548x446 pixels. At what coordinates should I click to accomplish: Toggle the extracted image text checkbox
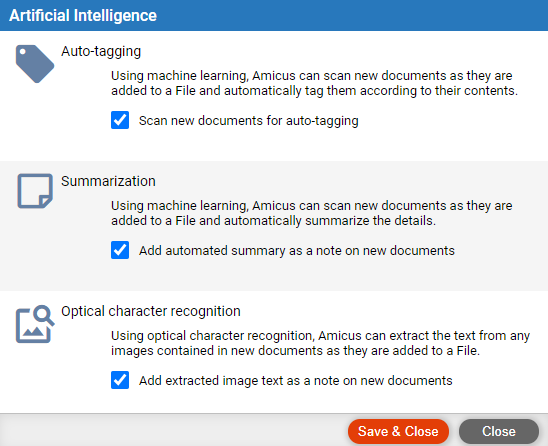click(x=120, y=380)
